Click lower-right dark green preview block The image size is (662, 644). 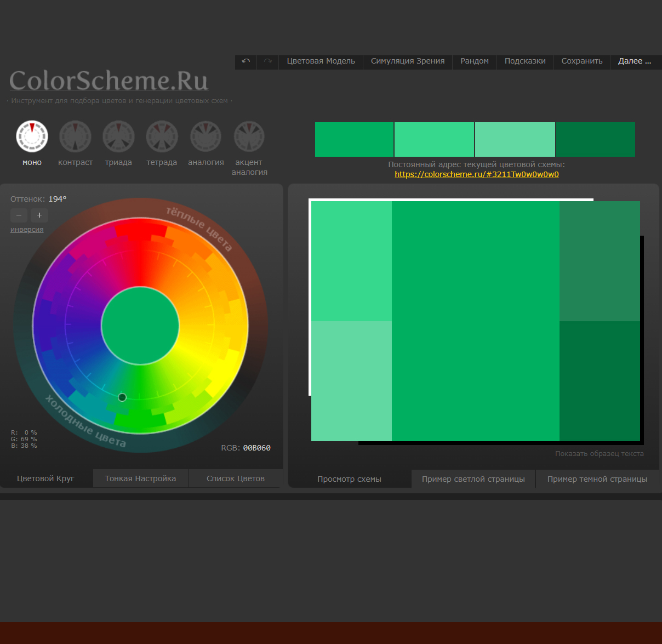600,381
